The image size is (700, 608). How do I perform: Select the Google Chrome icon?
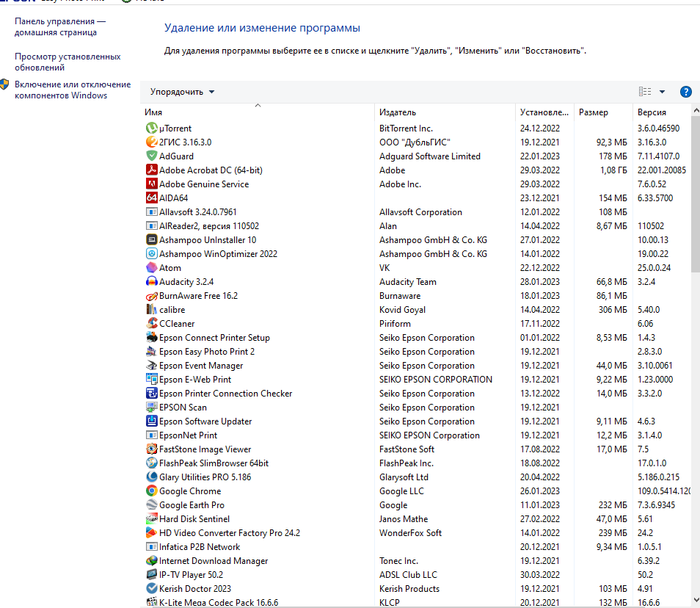click(x=152, y=491)
